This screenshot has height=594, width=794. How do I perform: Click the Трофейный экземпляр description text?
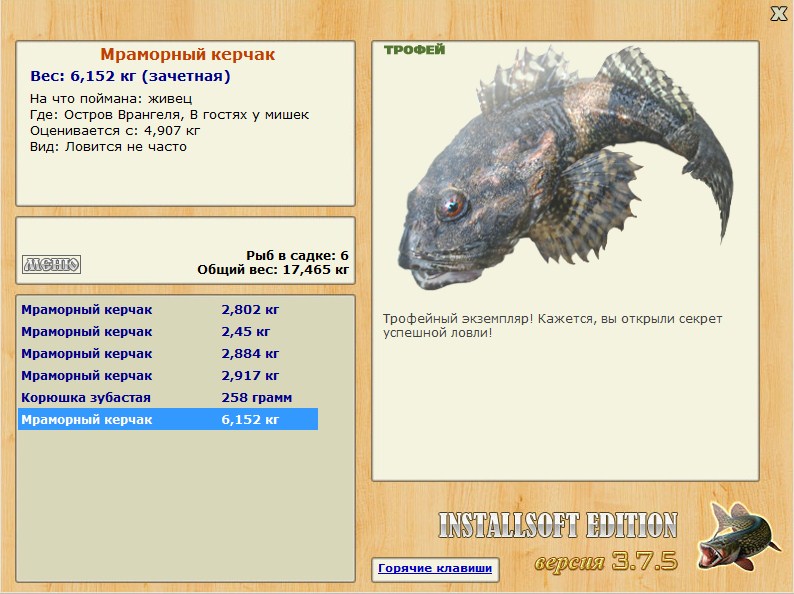(552, 325)
